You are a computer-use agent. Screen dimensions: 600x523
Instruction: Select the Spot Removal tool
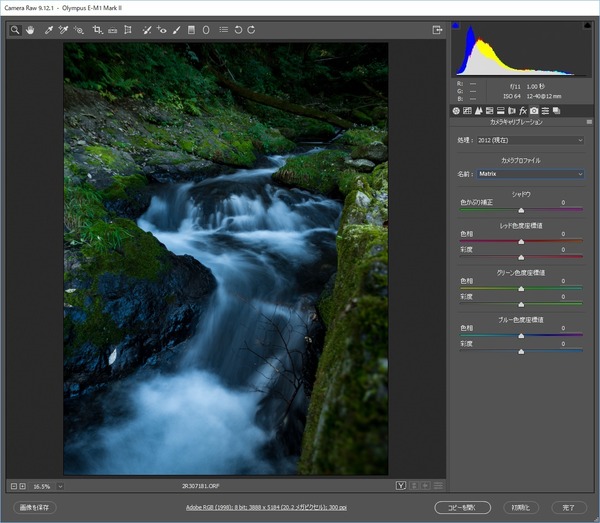click(147, 30)
